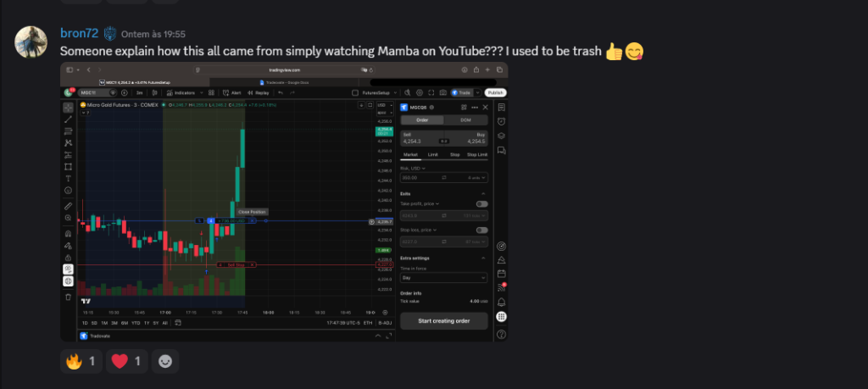Toggle the Stop loss switch
This screenshot has height=389, width=868.
coord(481,230)
